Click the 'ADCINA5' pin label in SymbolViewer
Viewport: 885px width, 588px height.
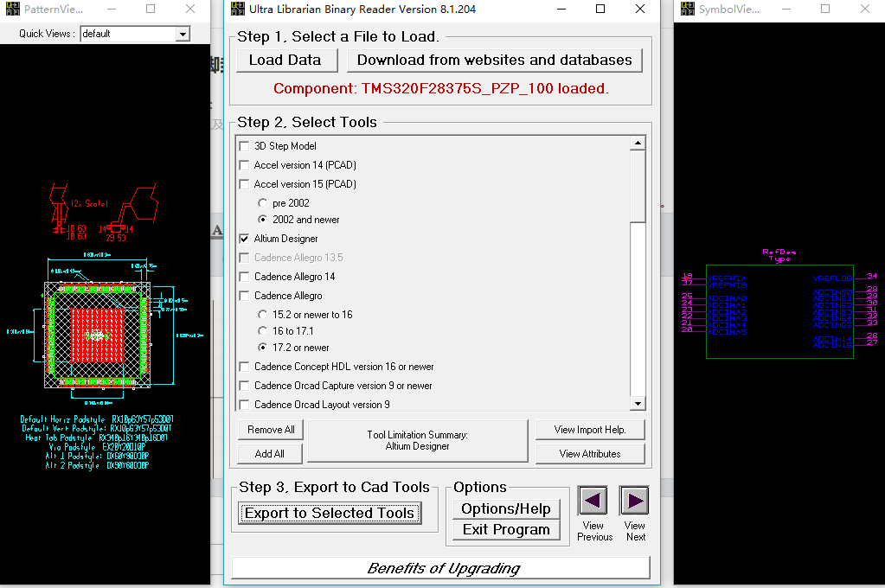click(727, 332)
